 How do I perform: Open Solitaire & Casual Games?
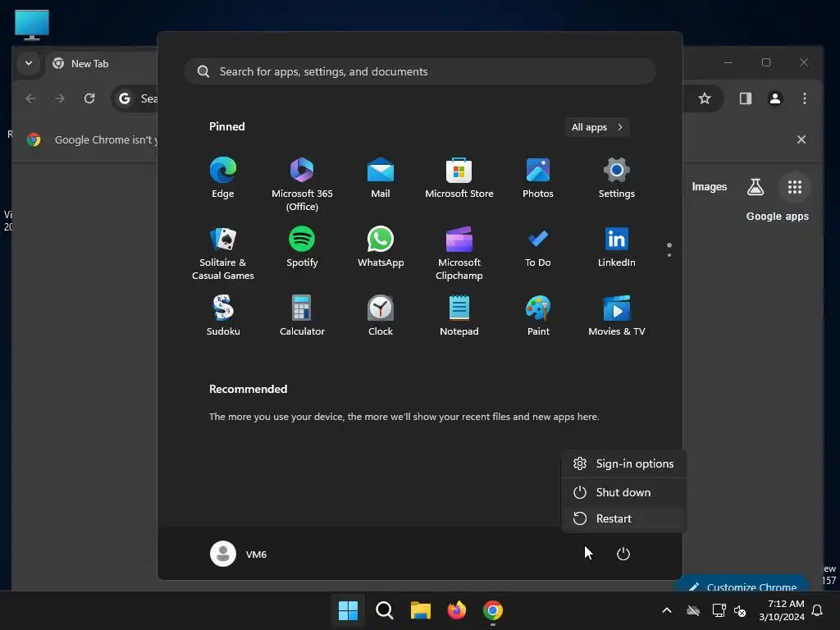[x=223, y=253]
